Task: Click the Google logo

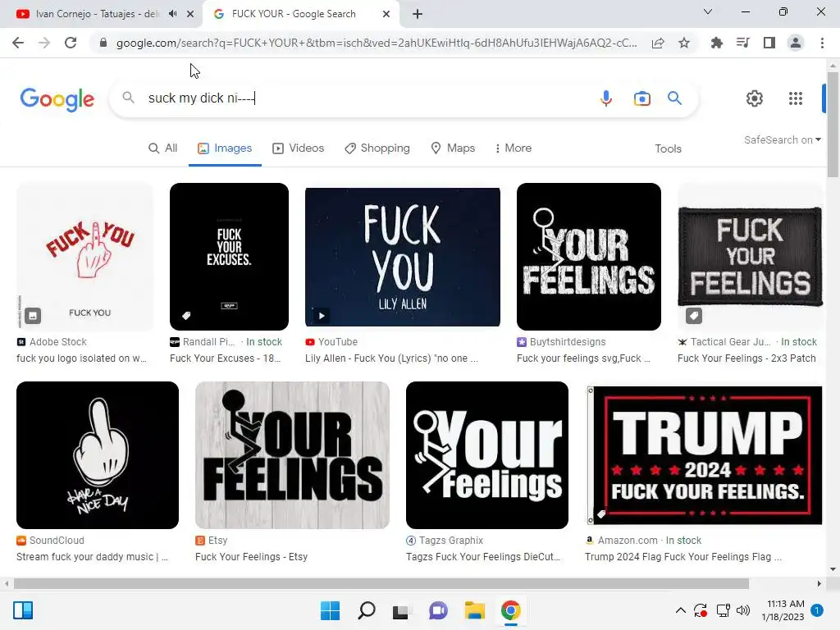Action: coord(57,99)
